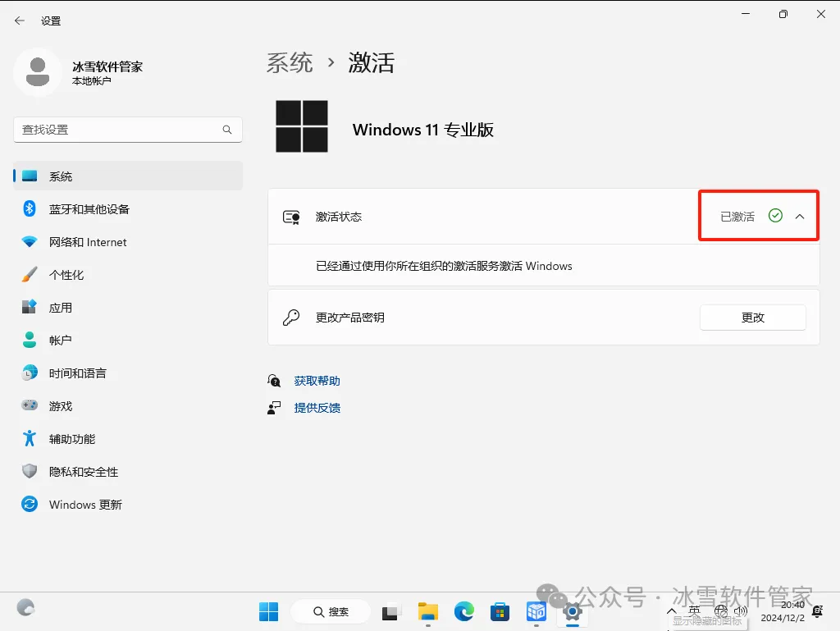Image resolution: width=840 pixels, height=631 pixels.
Task: Click the widgets icon at taskbar left
Action: coord(25,608)
